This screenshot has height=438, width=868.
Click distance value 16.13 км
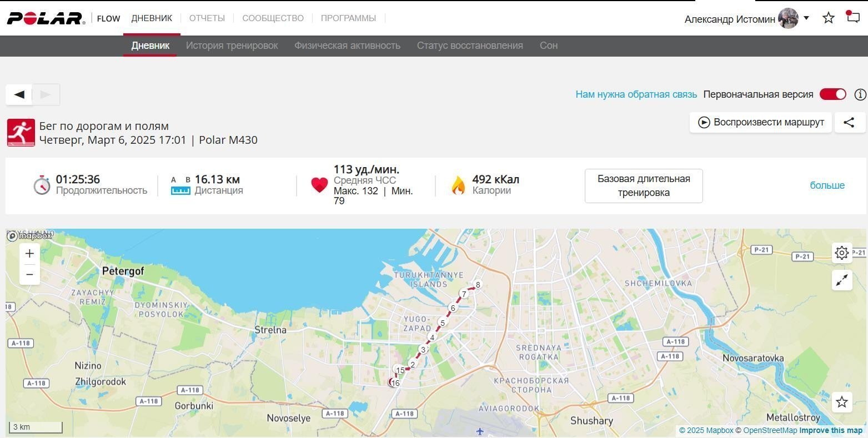(217, 179)
